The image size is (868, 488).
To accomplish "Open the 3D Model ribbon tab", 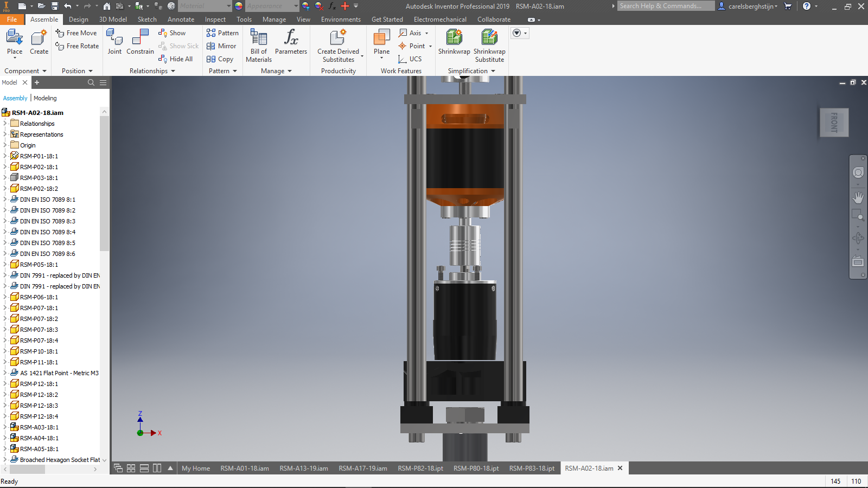I will 113,20.
